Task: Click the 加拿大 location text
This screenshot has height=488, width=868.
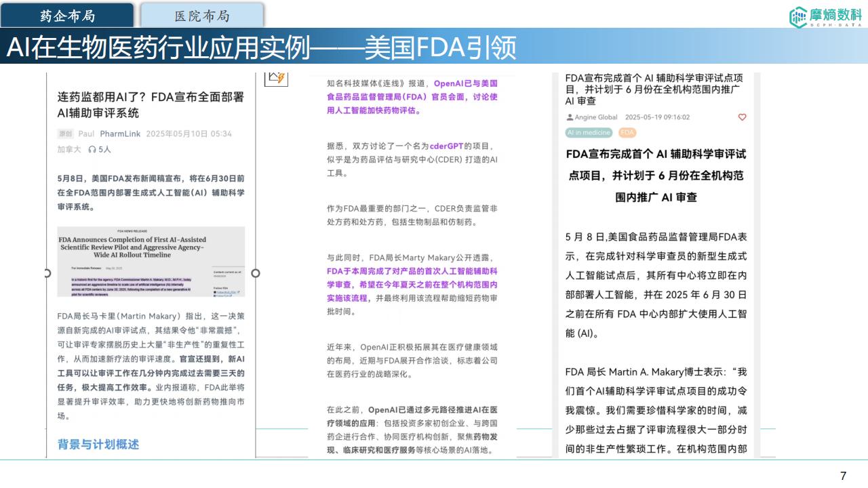Action: [x=69, y=149]
